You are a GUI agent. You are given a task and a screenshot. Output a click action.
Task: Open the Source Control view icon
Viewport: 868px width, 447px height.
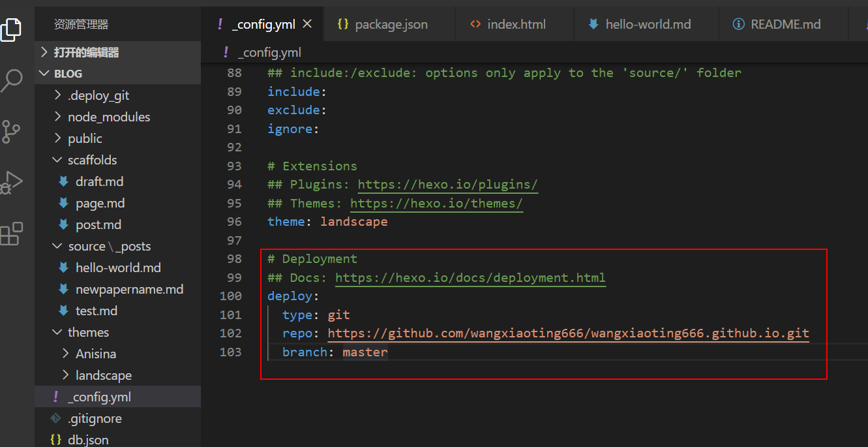pos(12,131)
